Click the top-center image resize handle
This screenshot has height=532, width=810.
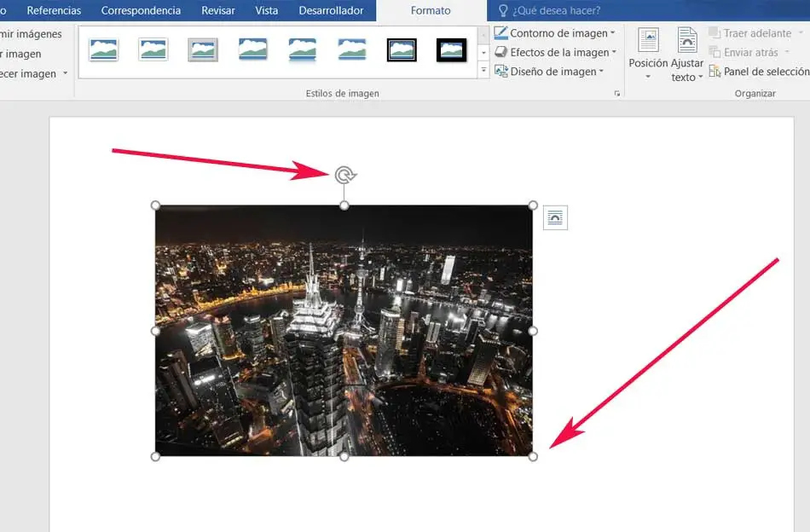point(344,205)
